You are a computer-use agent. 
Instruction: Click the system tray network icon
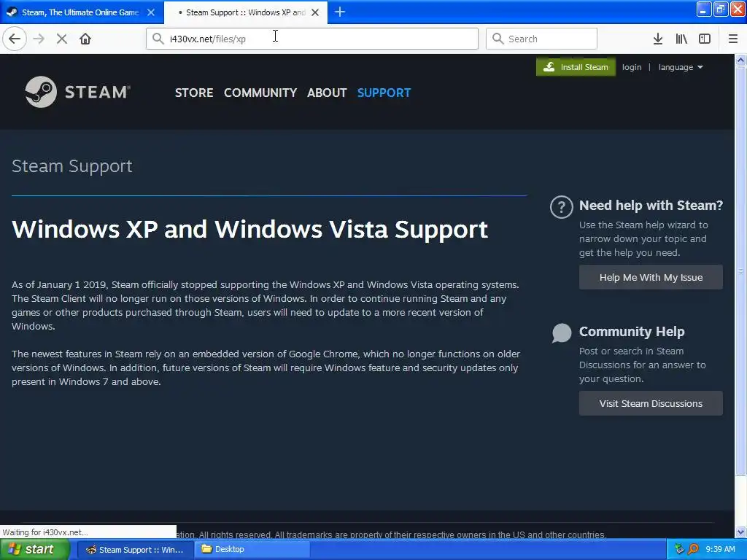pos(679,549)
